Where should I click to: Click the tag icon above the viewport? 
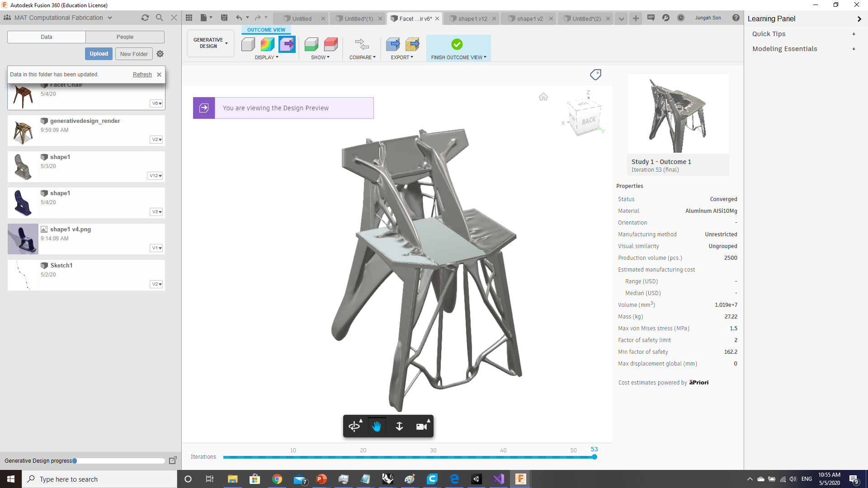(x=595, y=75)
